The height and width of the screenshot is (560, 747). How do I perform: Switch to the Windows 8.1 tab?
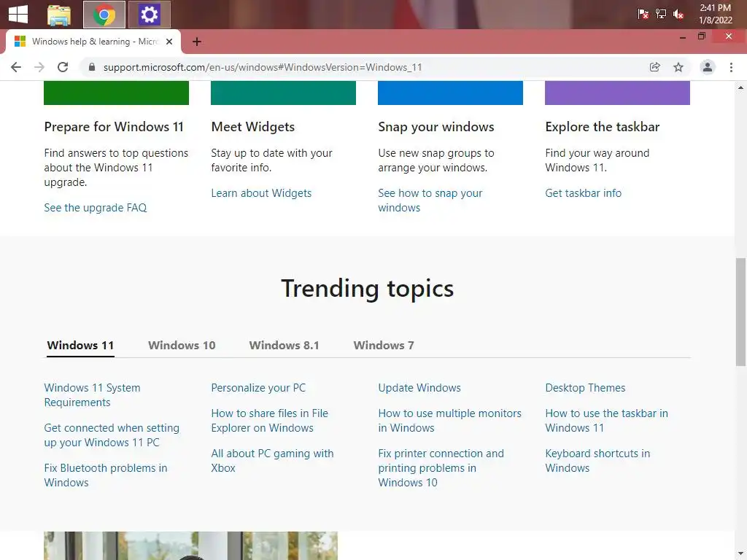tap(284, 345)
